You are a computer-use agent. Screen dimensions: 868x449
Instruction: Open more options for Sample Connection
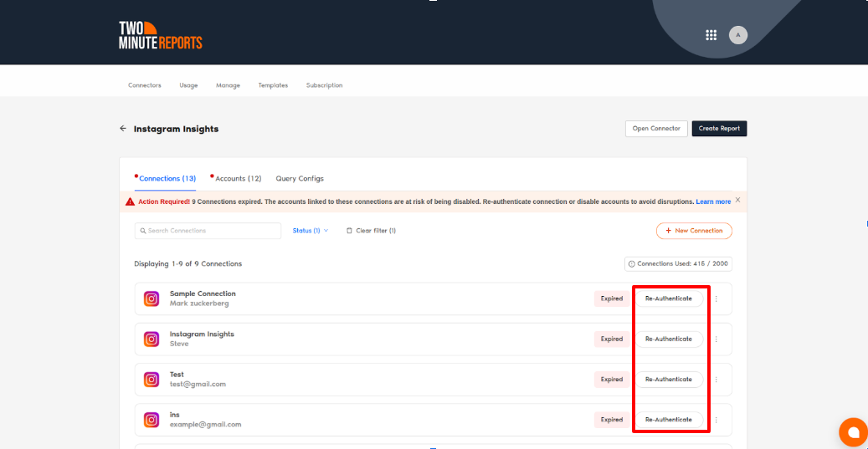[x=716, y=298]
